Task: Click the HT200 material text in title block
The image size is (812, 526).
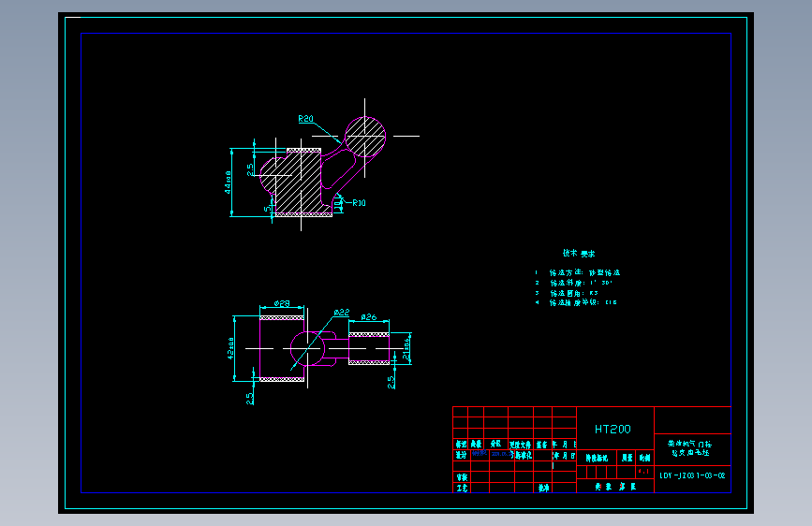Action: (613, 430)
